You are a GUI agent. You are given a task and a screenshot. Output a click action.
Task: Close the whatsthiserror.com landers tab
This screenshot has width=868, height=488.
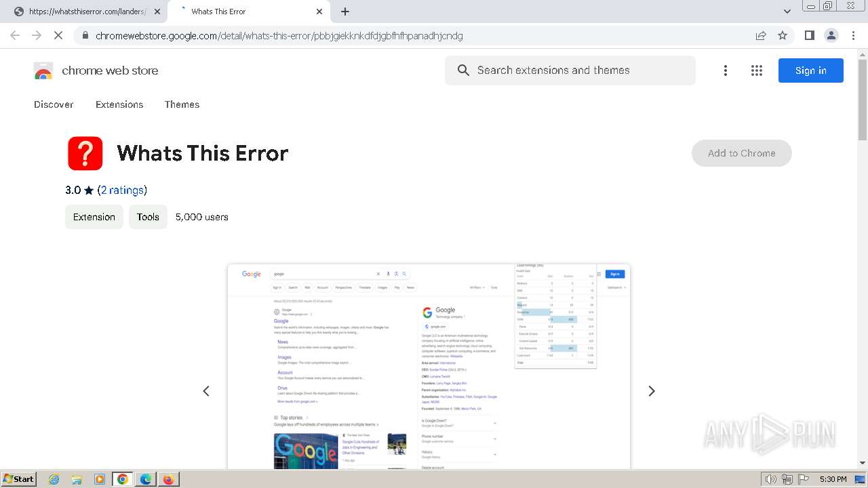[157, 12]
